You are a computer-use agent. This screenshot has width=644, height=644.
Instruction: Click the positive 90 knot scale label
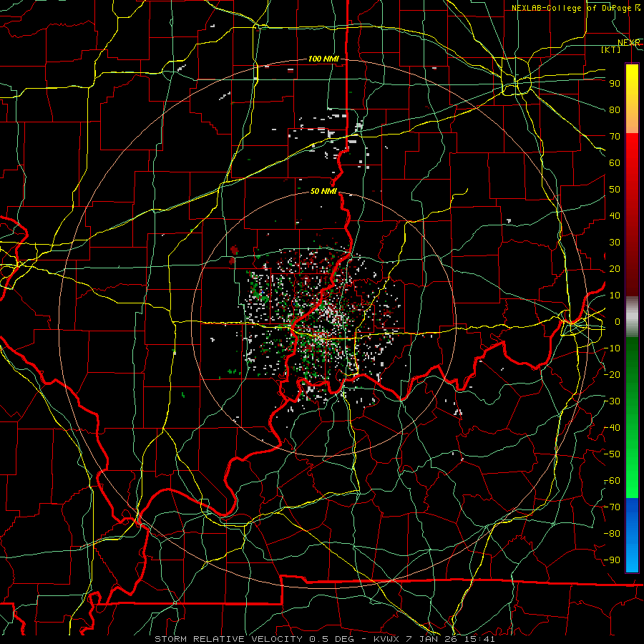[x=615, y=84]
